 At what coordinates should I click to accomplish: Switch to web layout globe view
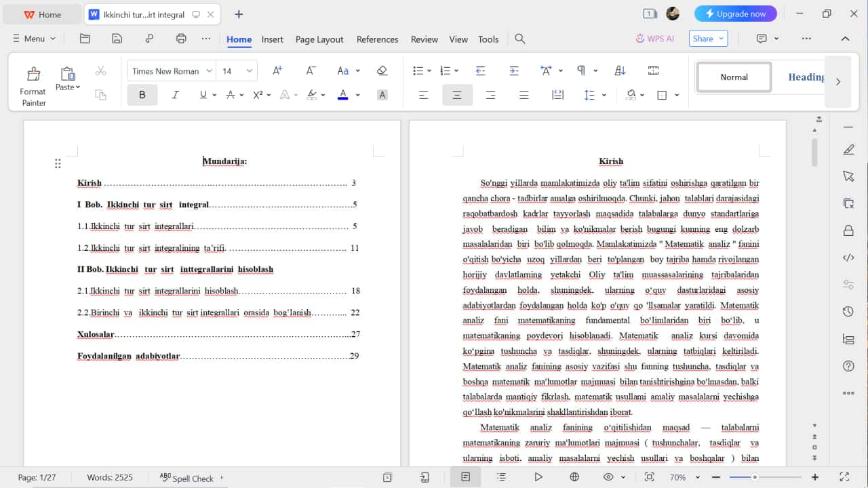click(x=574, y=477)
